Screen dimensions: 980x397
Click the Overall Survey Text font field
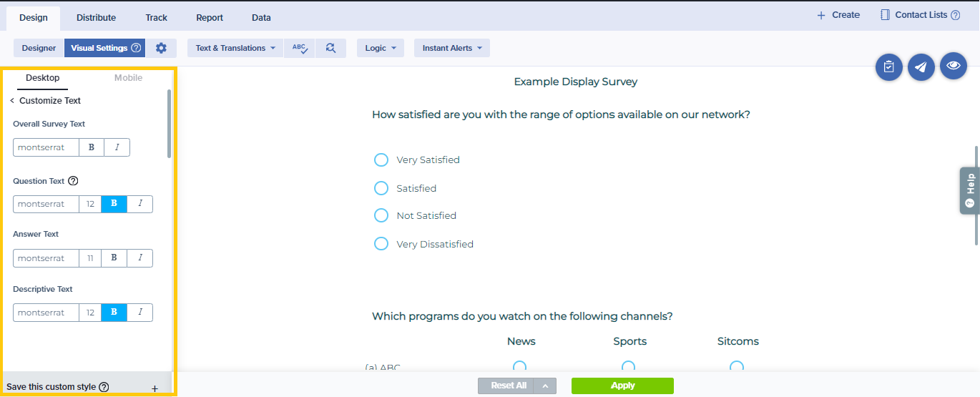coord(46,147)
